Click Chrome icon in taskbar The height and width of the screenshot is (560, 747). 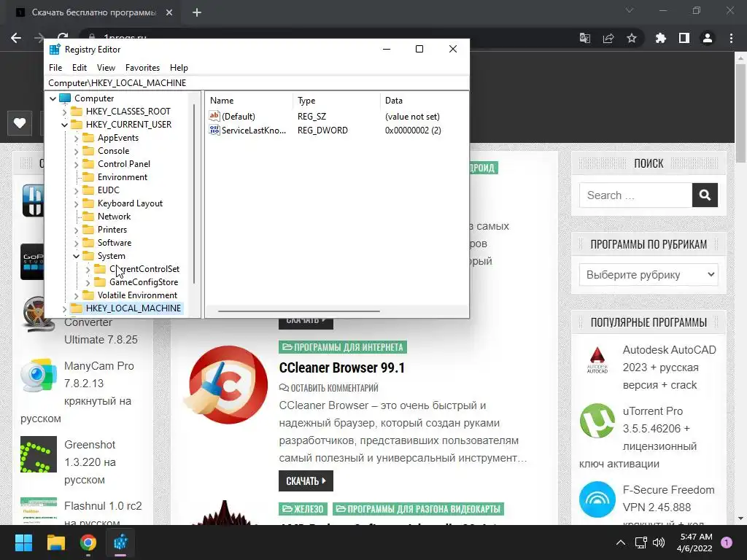pyautogui.click(x=88, y=542)
